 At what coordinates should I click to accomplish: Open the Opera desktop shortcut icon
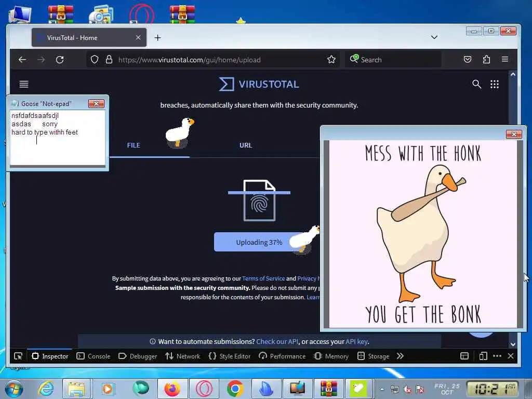click(x=142, y=14)
